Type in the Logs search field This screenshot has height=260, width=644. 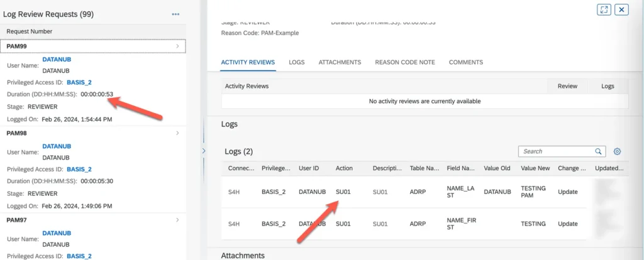tap(557, 151)
